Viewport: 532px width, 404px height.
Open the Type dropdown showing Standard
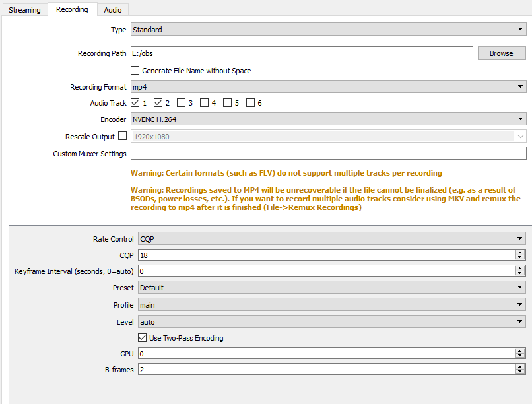click(329, 29)
